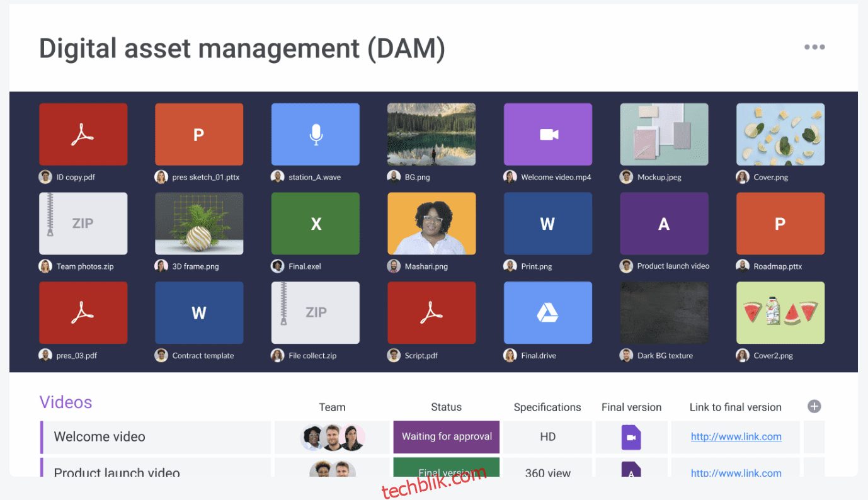Click the Mashari.png file name label
This screenshot has width=868, height=500.
(426, 266)
